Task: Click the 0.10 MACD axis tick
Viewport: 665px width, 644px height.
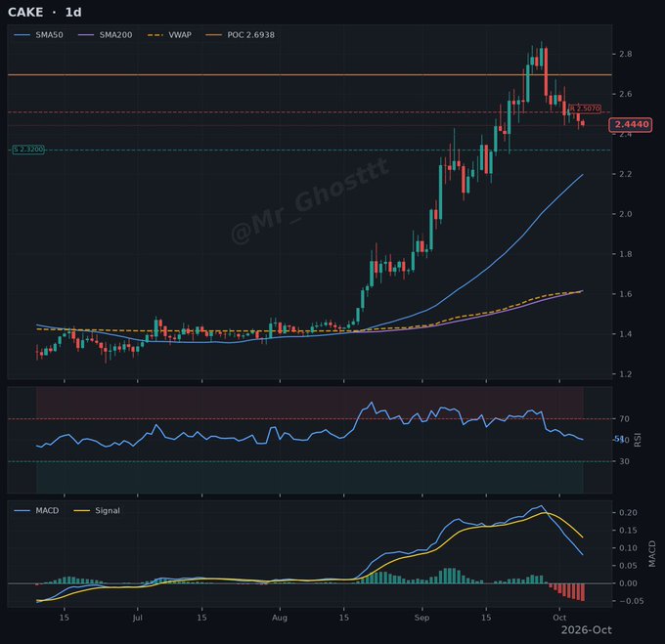Action: pos(628,548)
